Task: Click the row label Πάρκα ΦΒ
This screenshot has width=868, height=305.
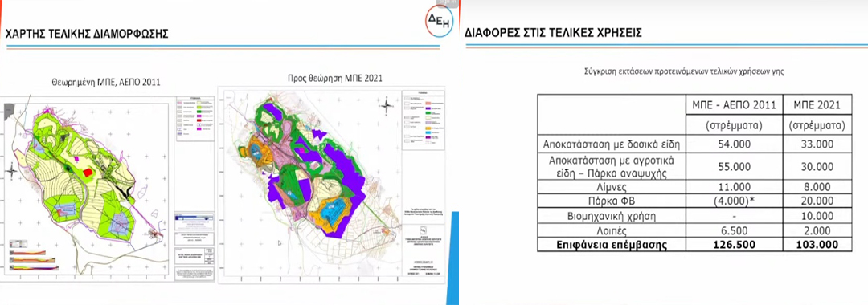Action: click(611, 201)
